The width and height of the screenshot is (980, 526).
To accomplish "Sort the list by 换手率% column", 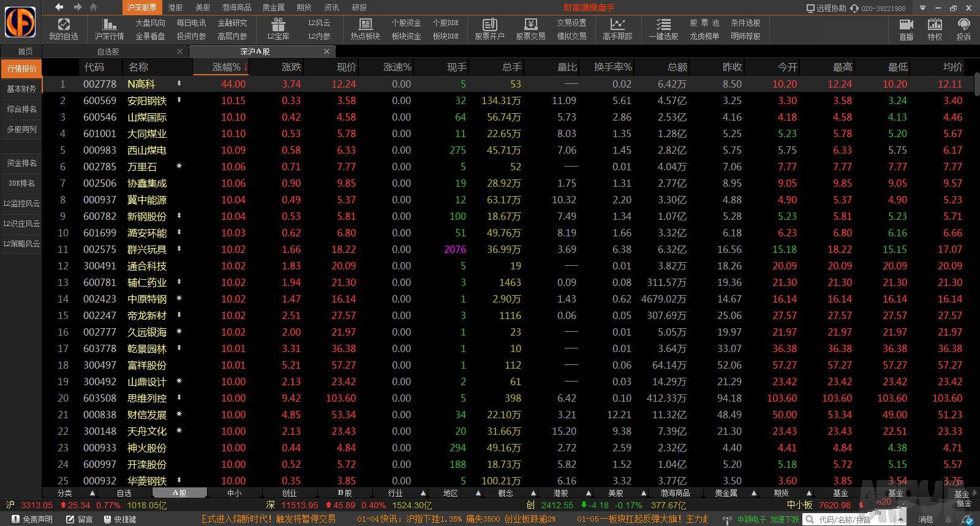I will coord(612,67).
